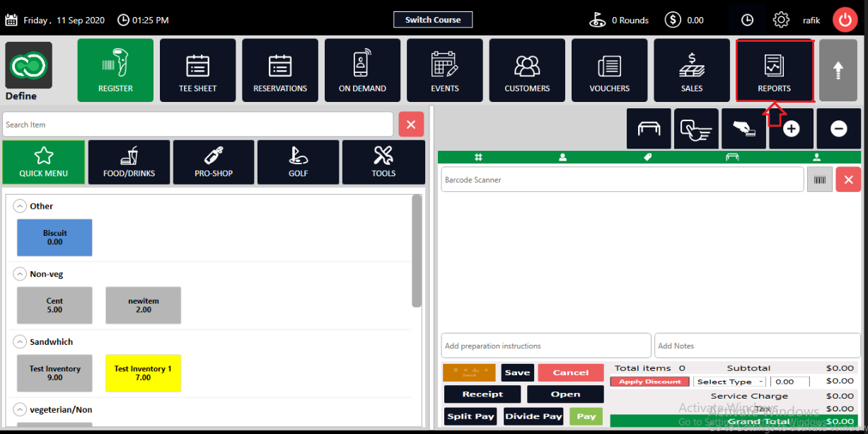
Task: Select the Tools tab
Action: pyautogui.click(x=383, y=162)
